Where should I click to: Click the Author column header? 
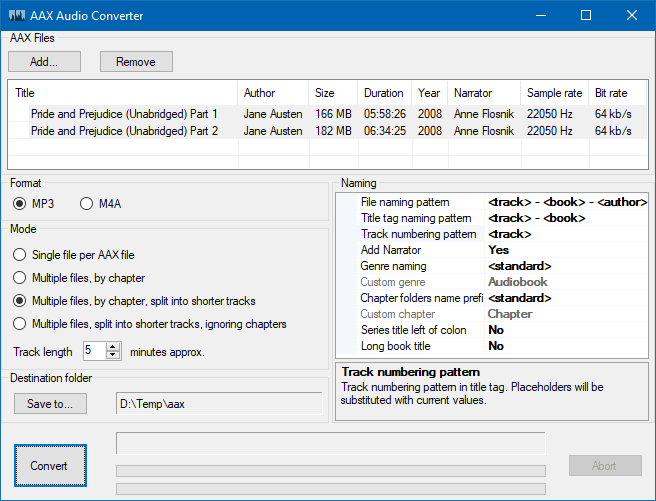260,93
